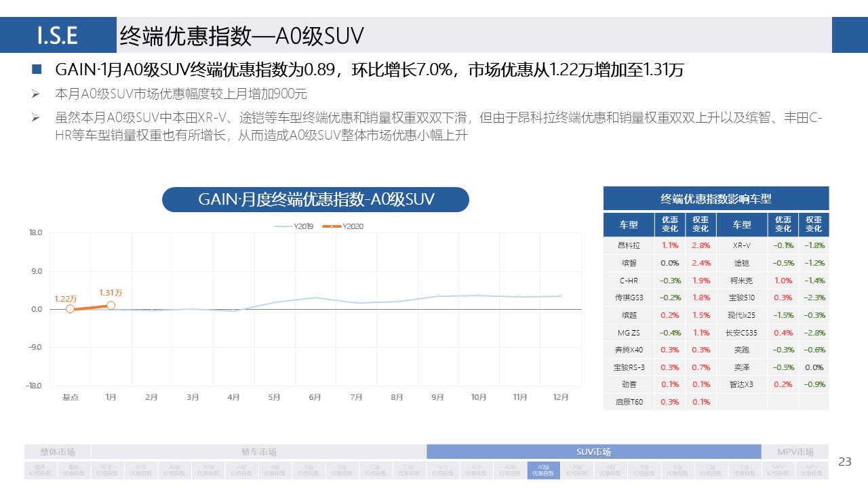Click XR-V's -1.8% weight change value
Screen dimensions: 868x488
pos(814,245)
